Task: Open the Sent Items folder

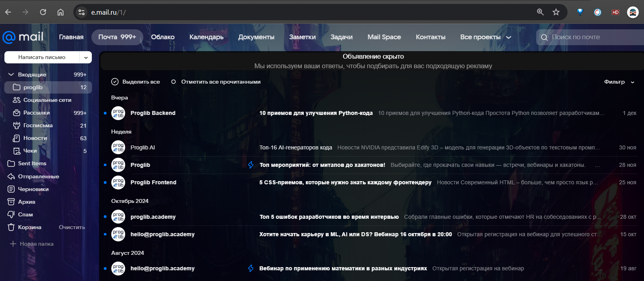Action: coord(48,163)
